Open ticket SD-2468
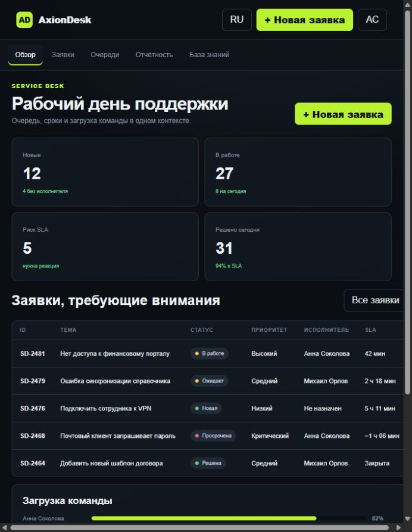The width and height of the screenshot is (412, 532). click(x=33, y=436)
